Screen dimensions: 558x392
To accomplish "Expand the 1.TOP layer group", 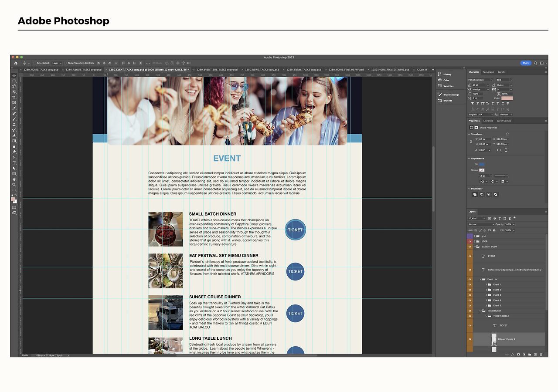I will point(475,241).
